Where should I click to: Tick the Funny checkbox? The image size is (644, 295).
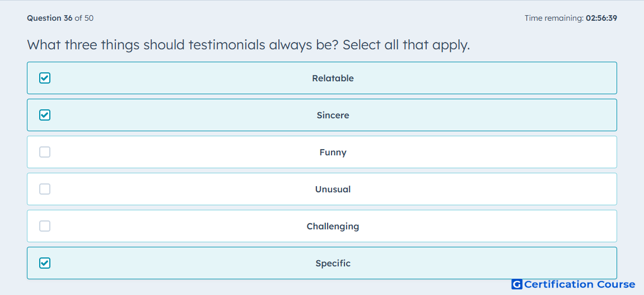45,152
